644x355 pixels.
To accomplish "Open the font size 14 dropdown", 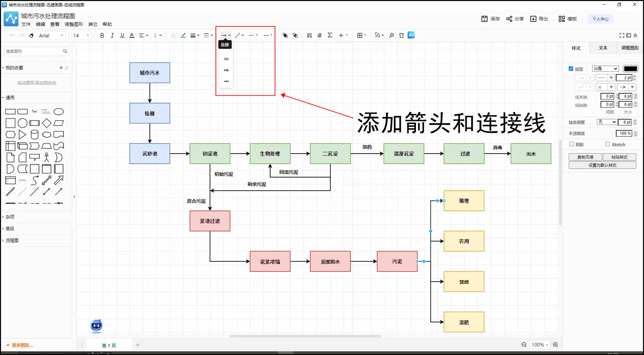I will click(x=81, y=35).
